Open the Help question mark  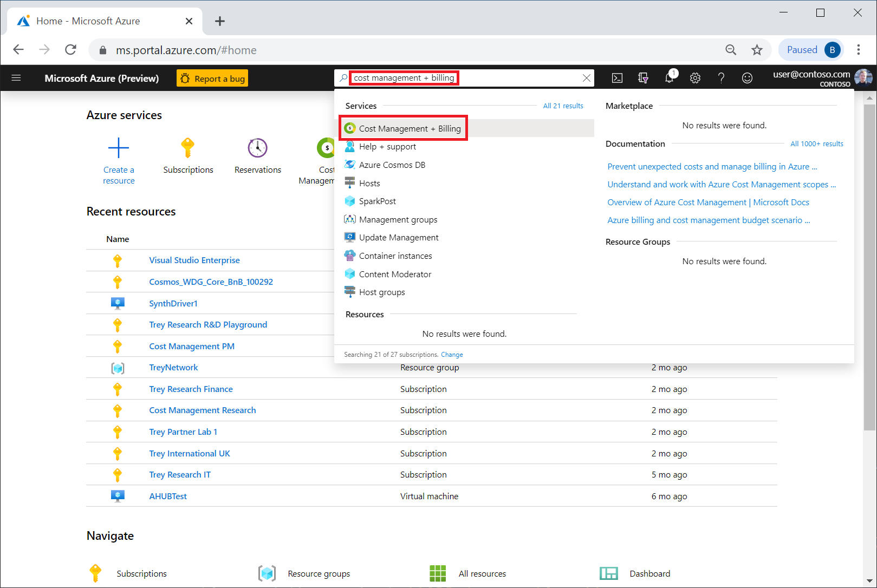tap(721, 78)
